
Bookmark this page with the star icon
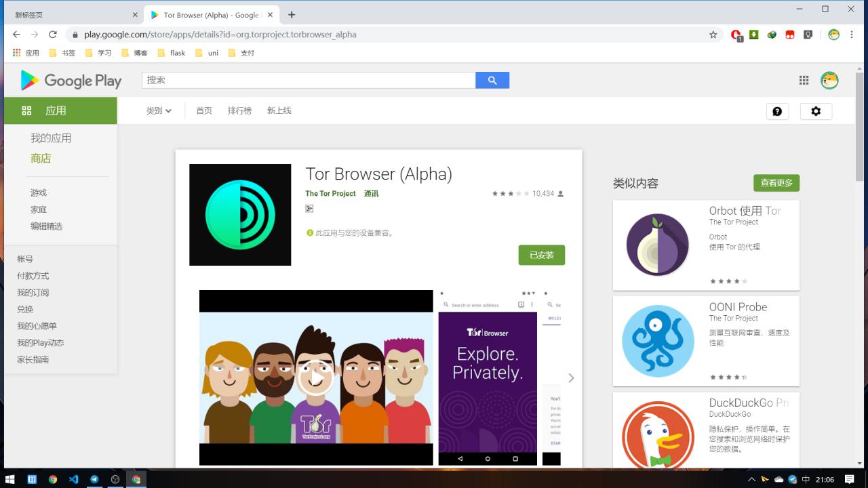pyautogui.click(x=713, y=35)
